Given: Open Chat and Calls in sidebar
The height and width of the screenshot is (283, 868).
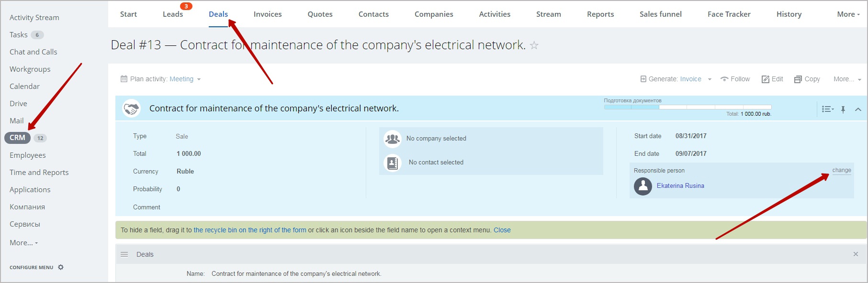Looking at the screenshot, I should (x=34, y=52).
